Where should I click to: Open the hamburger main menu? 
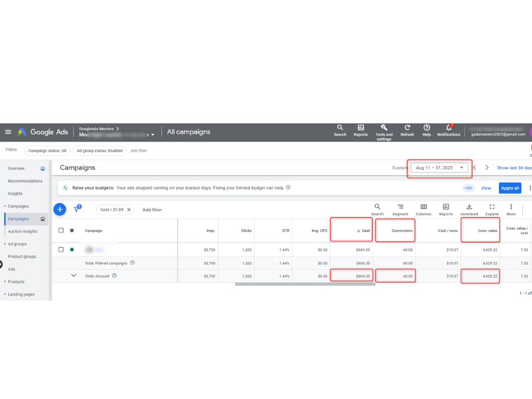point(8,131)
